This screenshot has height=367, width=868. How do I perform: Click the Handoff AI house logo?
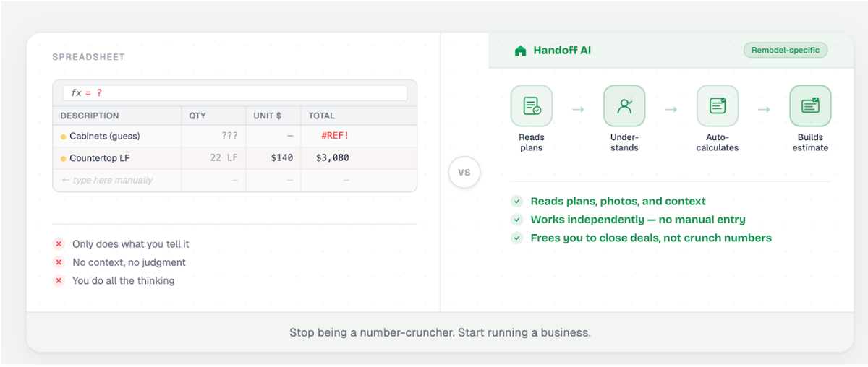(520, 51)
